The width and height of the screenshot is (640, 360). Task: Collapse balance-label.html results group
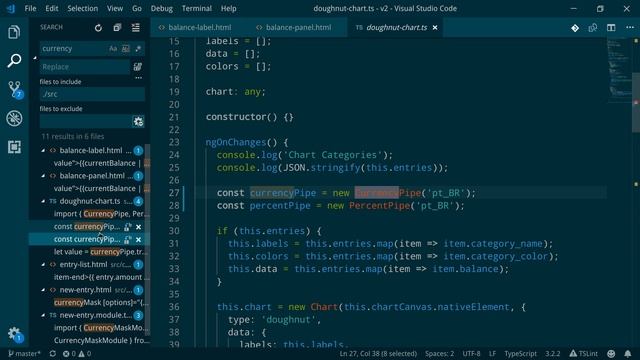click(x=43, y=151)
